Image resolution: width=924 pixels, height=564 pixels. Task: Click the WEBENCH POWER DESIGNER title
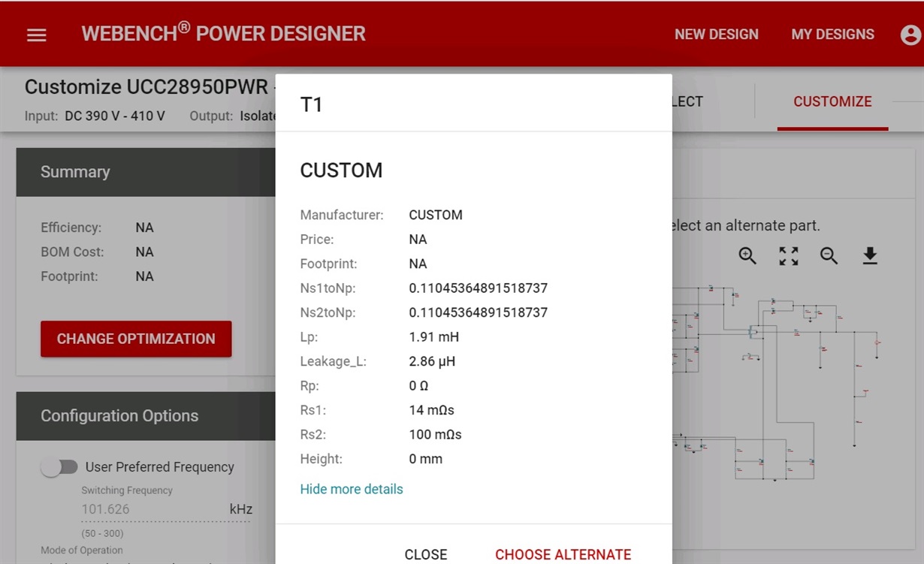tap(223, 33)
